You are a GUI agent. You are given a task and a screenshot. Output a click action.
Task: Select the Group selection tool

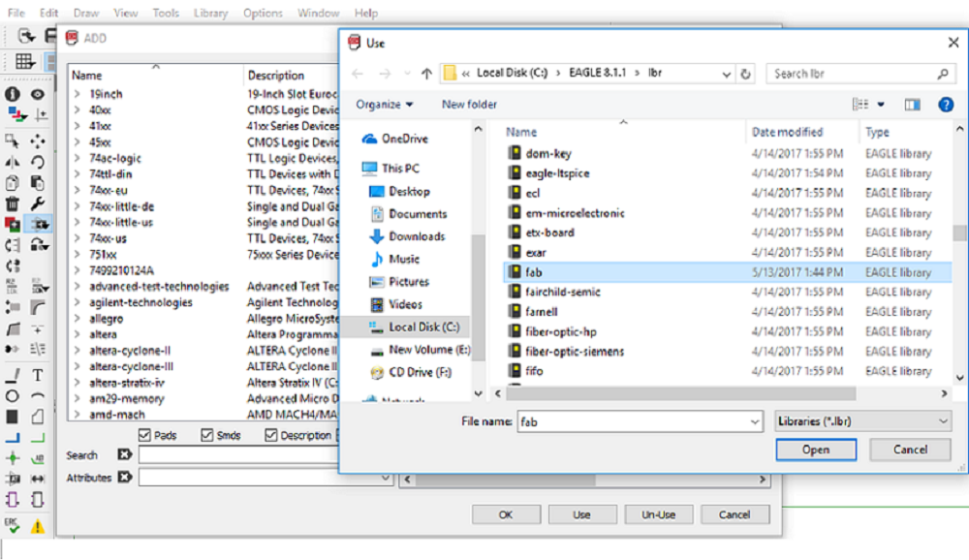[x=13, y=140]
